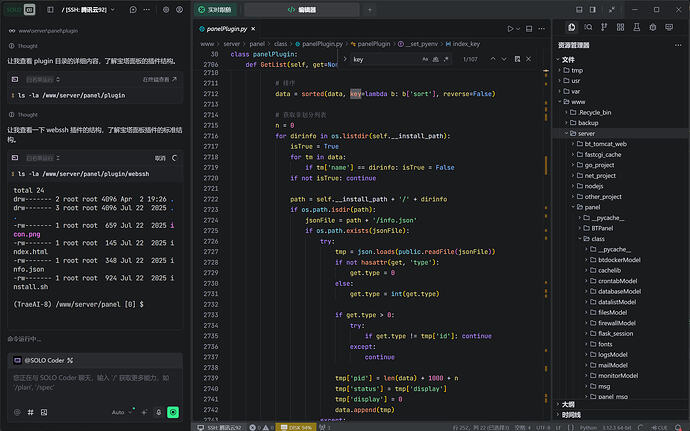This screenshot has height=431, width=690.
Task: Switch to the 编辑器 tab
Action: coord(302,9)
